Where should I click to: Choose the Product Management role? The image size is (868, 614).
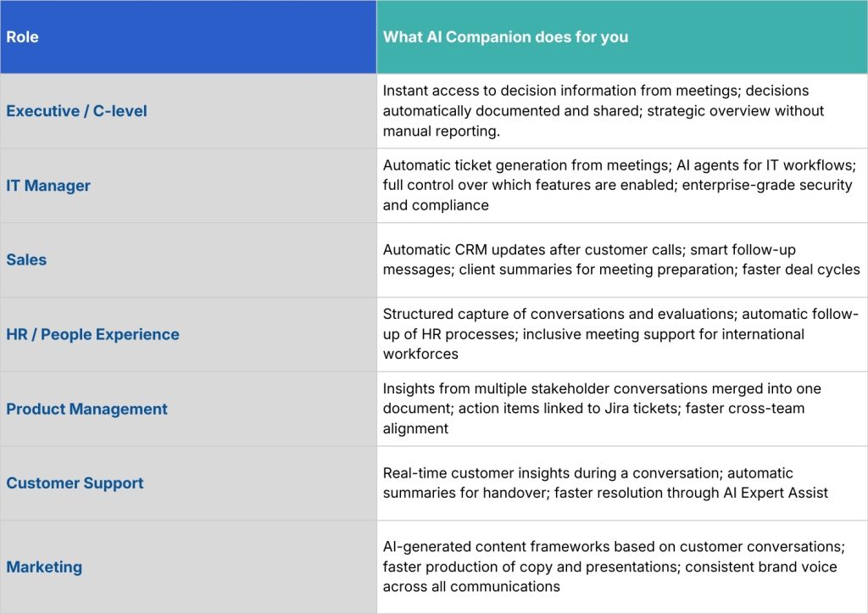86,409
